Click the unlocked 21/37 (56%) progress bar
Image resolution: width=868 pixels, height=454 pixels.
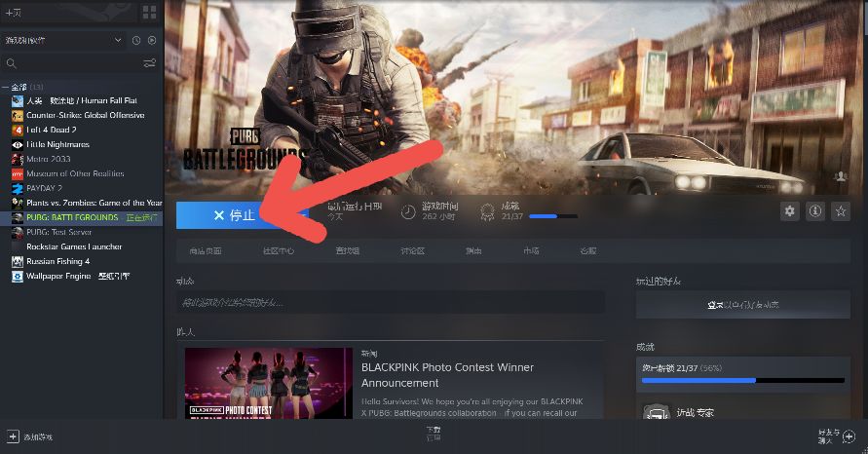pos(743,380)
